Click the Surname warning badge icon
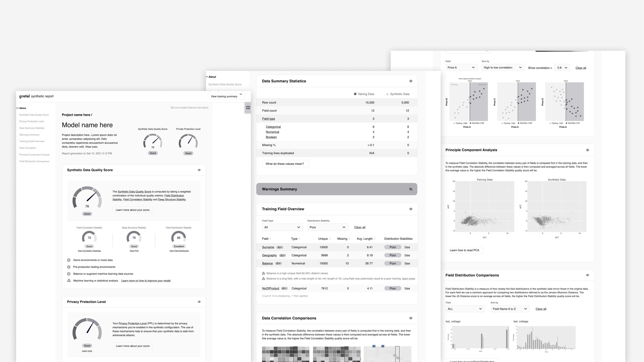 [x=279, y=247]
